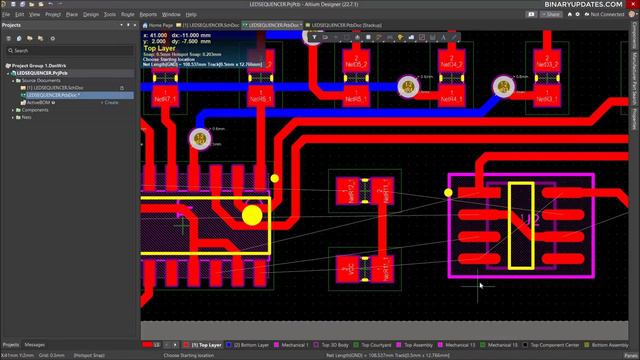This screenshot has height=360, width=640.
Task: Click the layer tabs left scroll arrow
Action: [x=167, y=345]
